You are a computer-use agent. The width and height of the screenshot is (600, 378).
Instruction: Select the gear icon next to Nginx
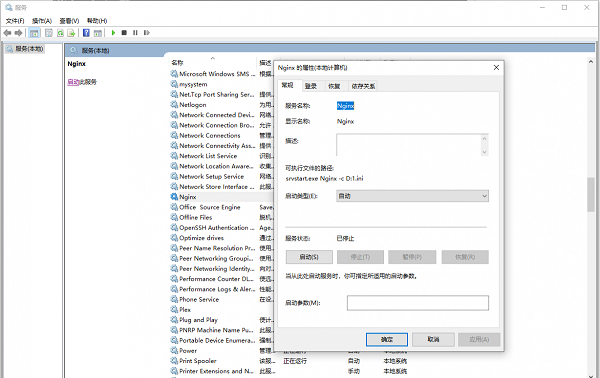point(174,197)
